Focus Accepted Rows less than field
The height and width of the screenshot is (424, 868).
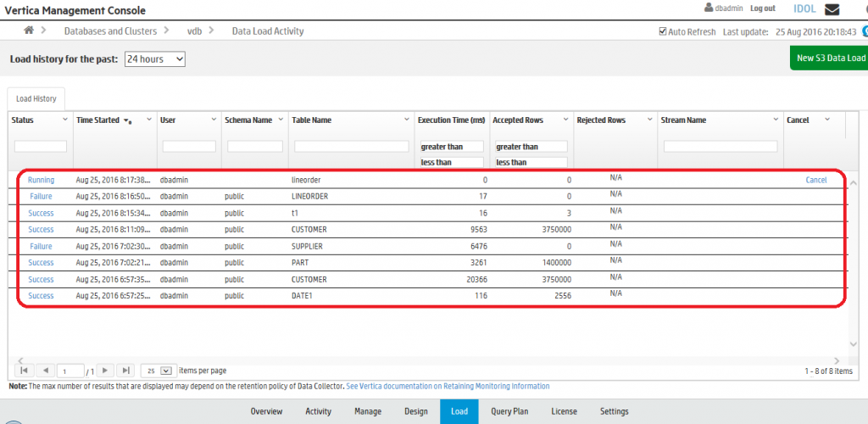point(531,162)
